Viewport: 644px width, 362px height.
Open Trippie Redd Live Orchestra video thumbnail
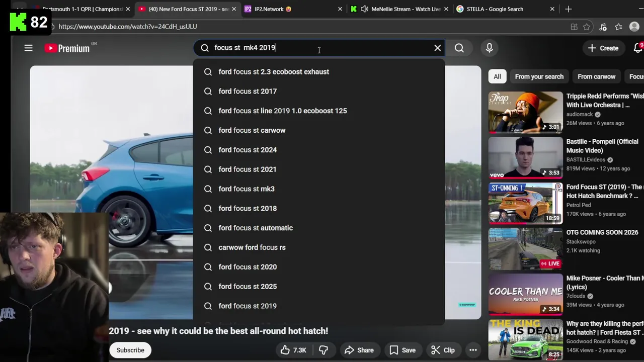(525, 112)
